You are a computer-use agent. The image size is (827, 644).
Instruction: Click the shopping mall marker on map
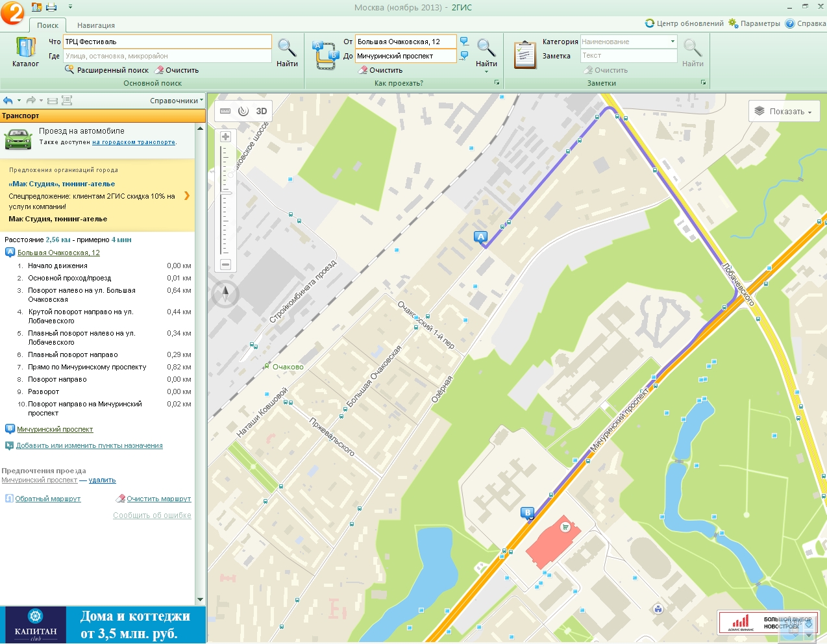(x=565, y=527)
